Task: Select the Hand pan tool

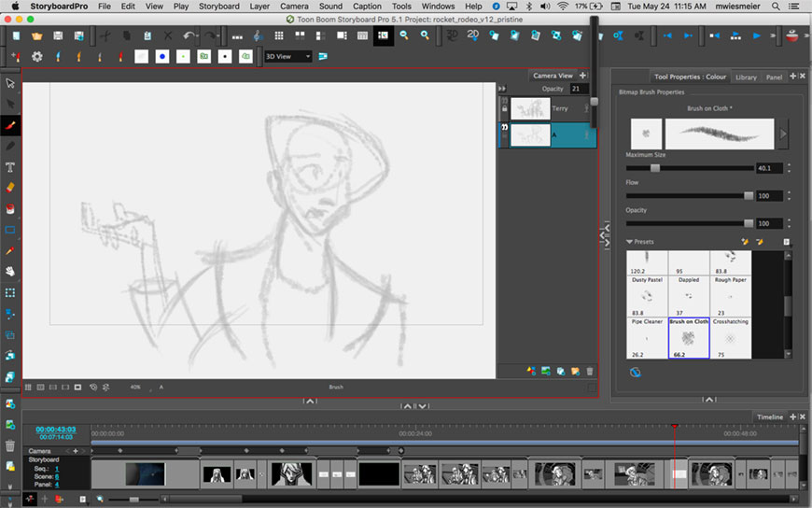Action: [x=10, y=271]
